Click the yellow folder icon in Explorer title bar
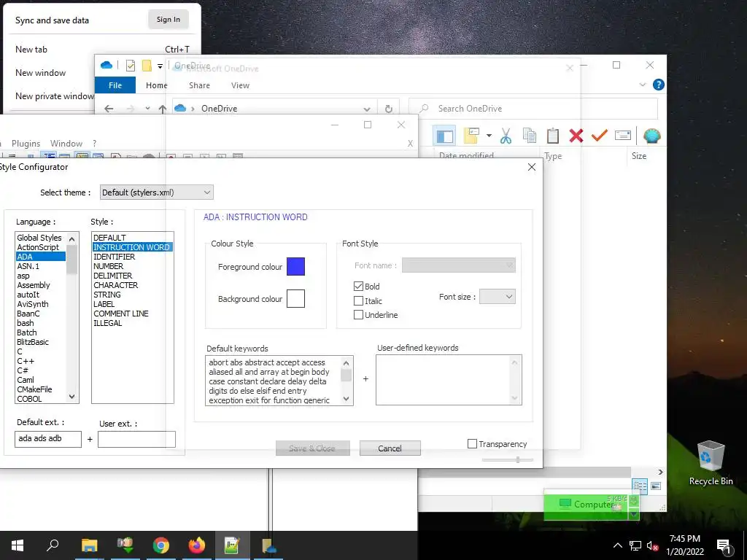This screenshot has width=747, height=560. tap(147, 66)
